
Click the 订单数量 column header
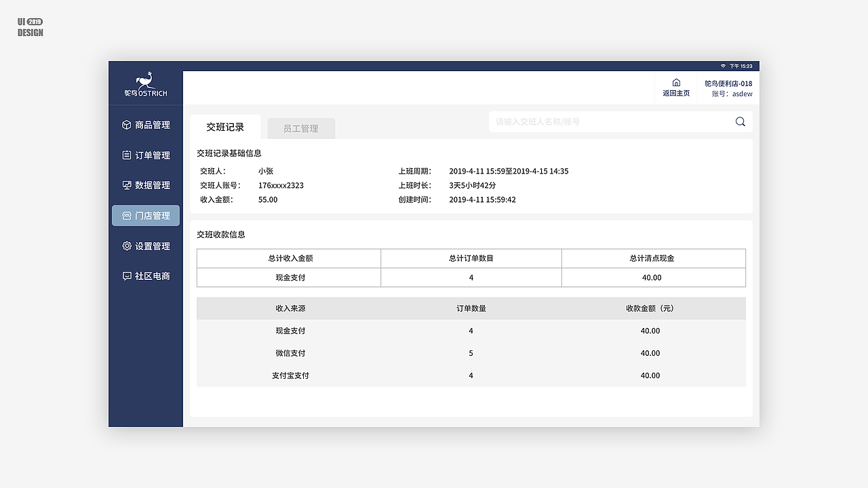pyautogui.click(x=471, y=308)
